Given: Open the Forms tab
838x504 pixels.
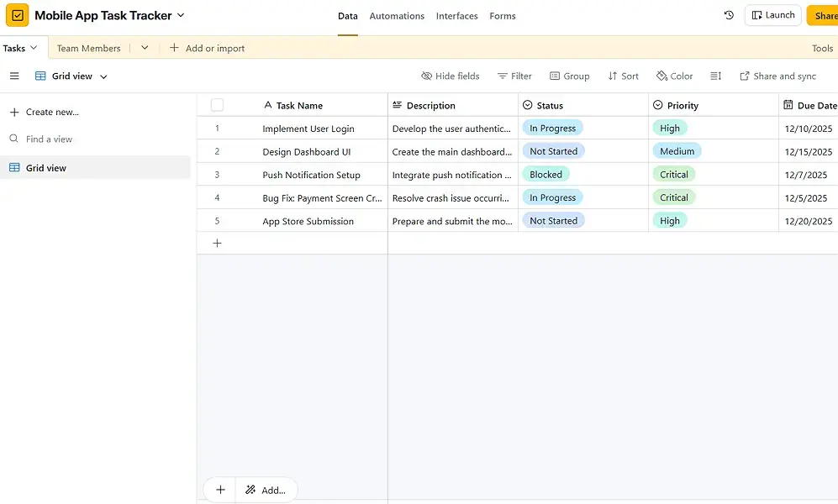Looking at the screenshot, I should 502,15.
